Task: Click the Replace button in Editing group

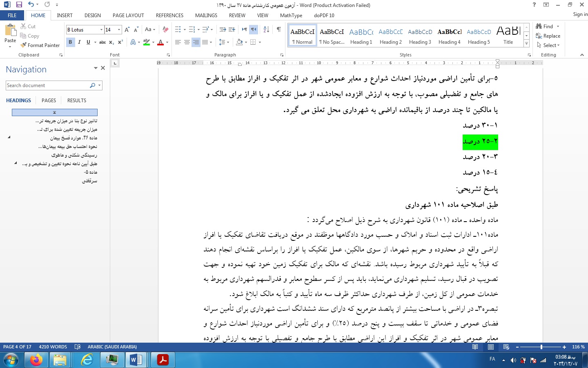Action: (548, 36)
